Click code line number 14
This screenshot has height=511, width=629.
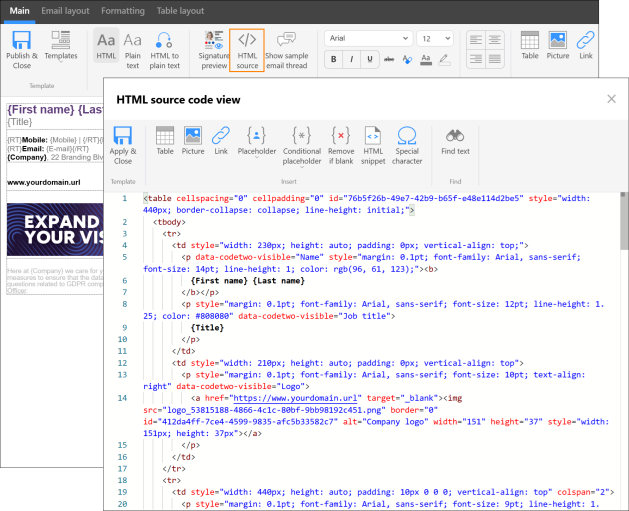[x=122, y=398]
